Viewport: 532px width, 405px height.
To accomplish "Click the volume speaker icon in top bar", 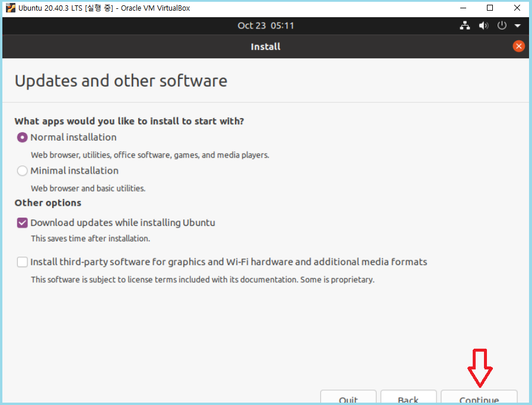I will click(483, 25).
